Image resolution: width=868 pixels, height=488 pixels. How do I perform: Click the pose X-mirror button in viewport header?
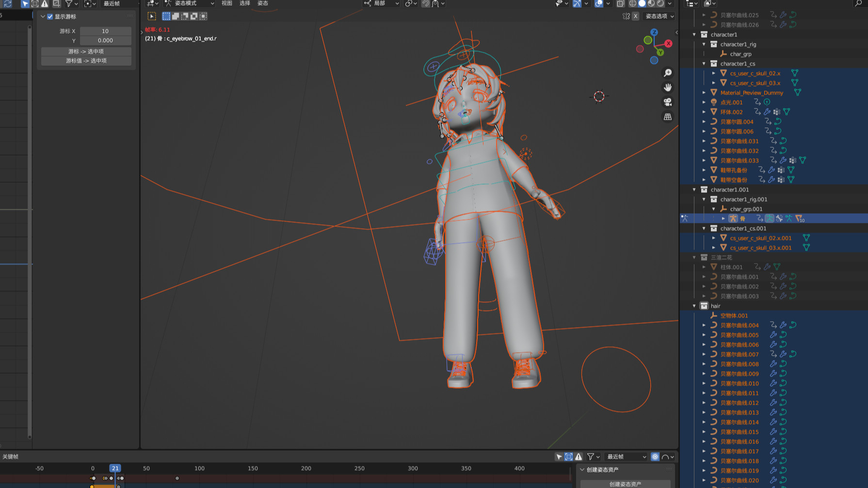[x=635, y=16]
